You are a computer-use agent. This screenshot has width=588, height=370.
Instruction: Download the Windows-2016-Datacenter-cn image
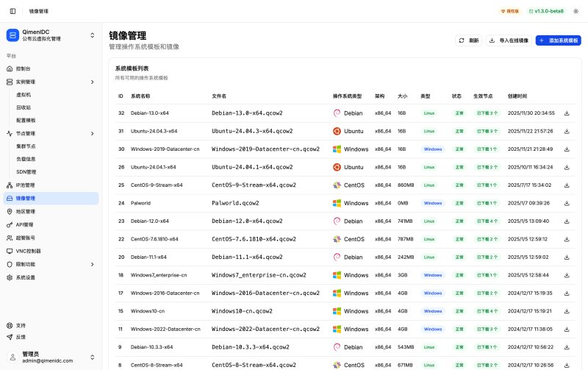coord(567,293)
